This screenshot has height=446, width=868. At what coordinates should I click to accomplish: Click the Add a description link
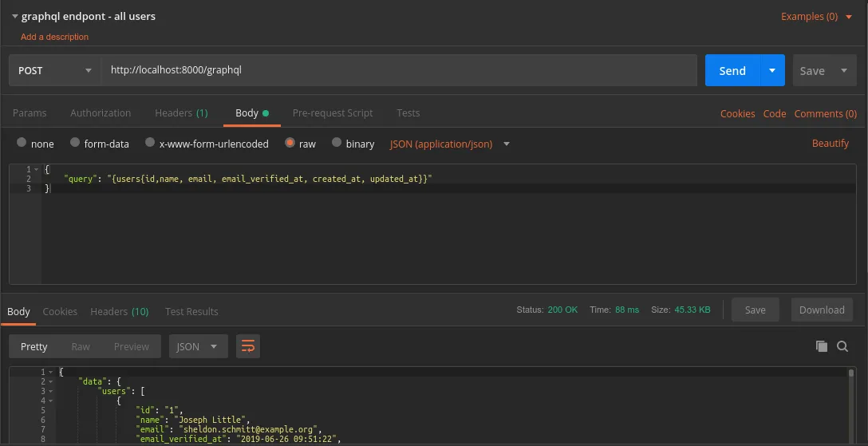click(54, 37)
